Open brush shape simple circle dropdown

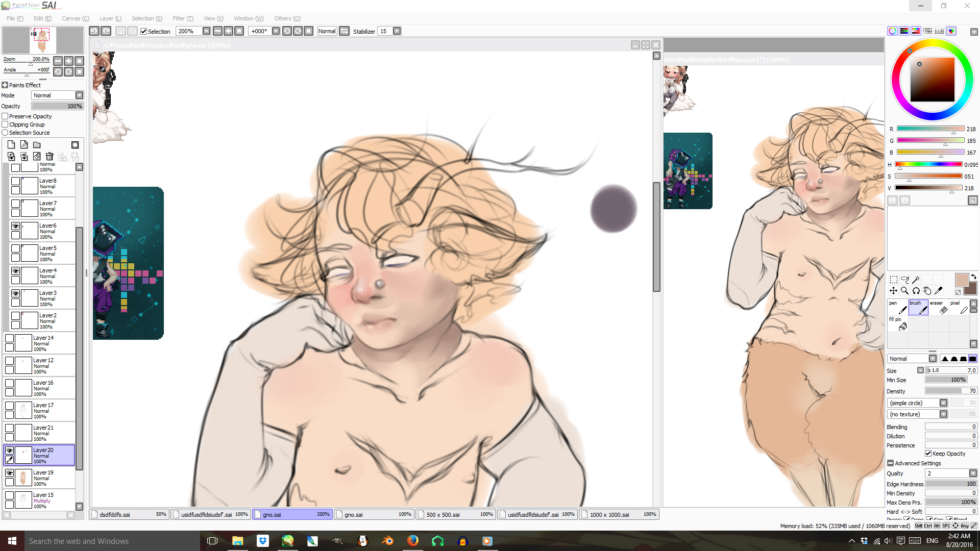pyautogui.click(x=943, y=403)
